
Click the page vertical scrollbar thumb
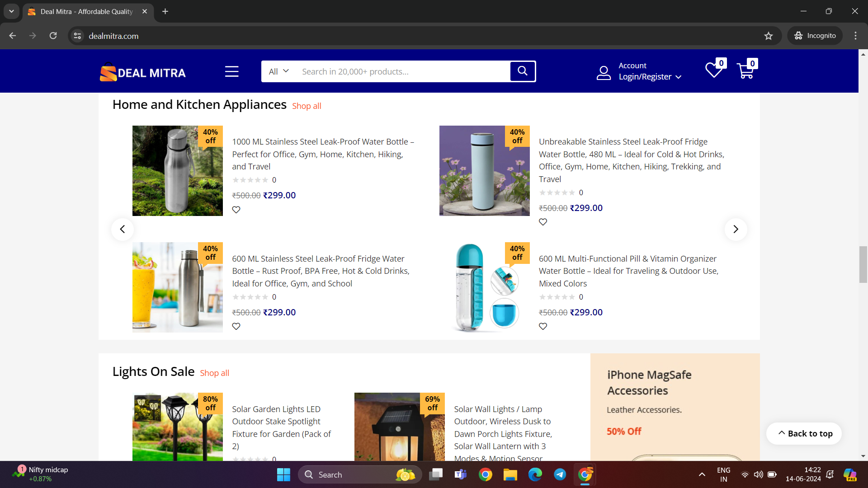[863, 264]
